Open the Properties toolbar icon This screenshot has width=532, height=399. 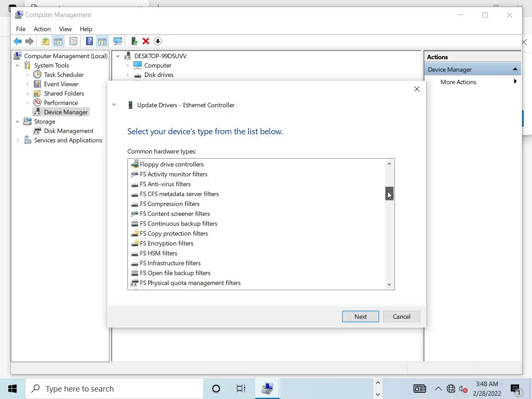(x=73, y=41)
